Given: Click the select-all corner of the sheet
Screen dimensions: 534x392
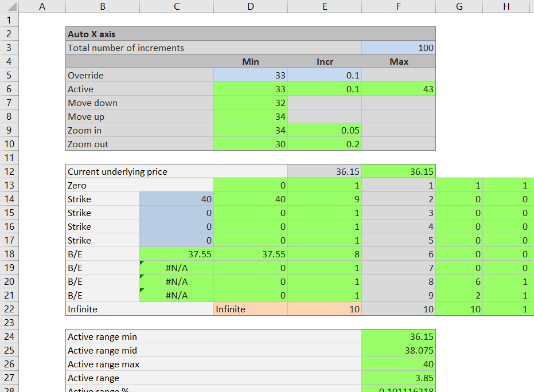Looking at the screenshot, I should click(9, 6).
